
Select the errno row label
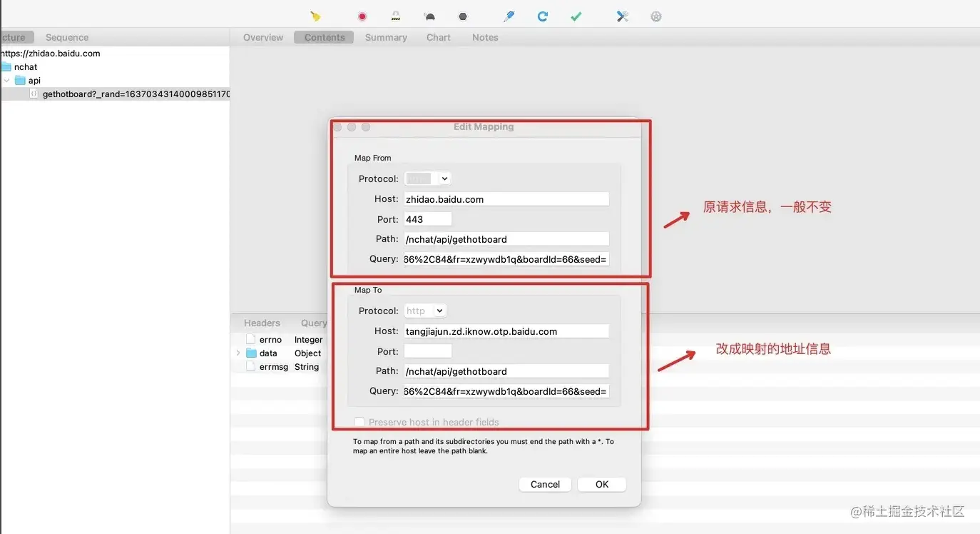click(270, 340)
